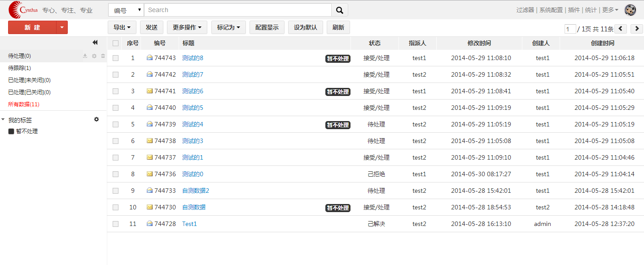Viewport: 644px width, 265px height.
Task: Open the gear icon next to 我的标签
Action: point(96,119)
